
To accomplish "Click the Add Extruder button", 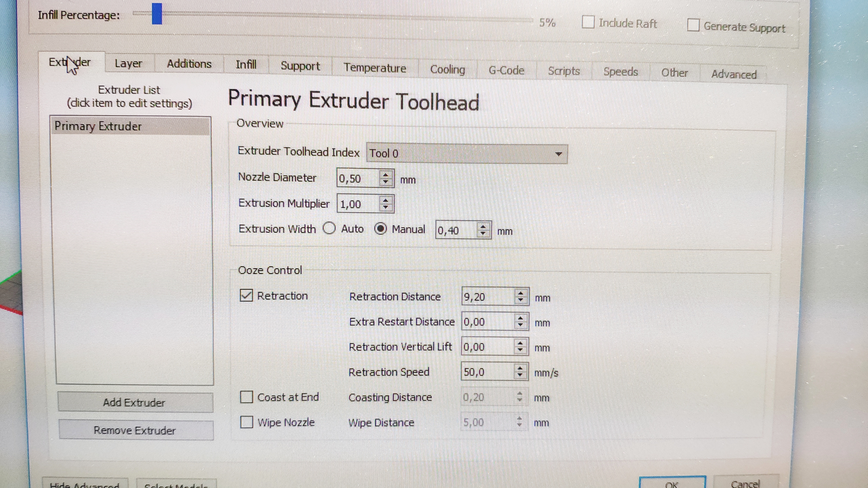I will point(135,402).
